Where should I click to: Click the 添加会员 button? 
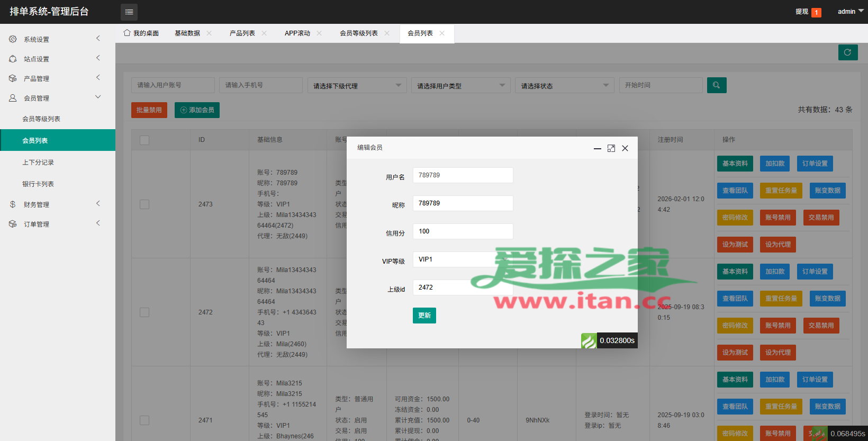pyautogui.click(x=197, y=110)
